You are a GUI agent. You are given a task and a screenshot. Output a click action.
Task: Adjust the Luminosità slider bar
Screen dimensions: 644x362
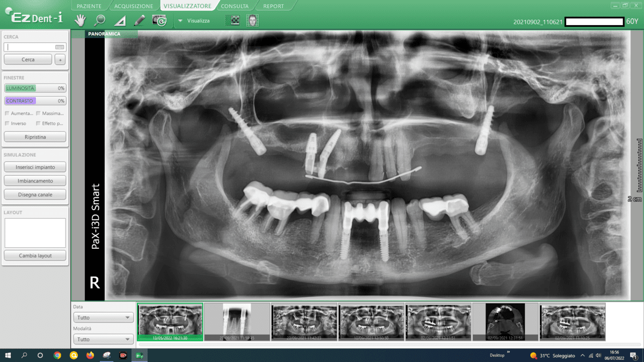pos(35,88)
